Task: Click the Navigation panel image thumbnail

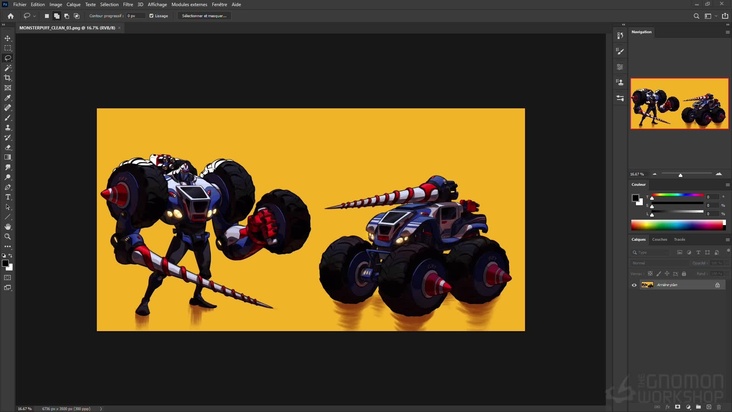Action: tap(679, 104)
